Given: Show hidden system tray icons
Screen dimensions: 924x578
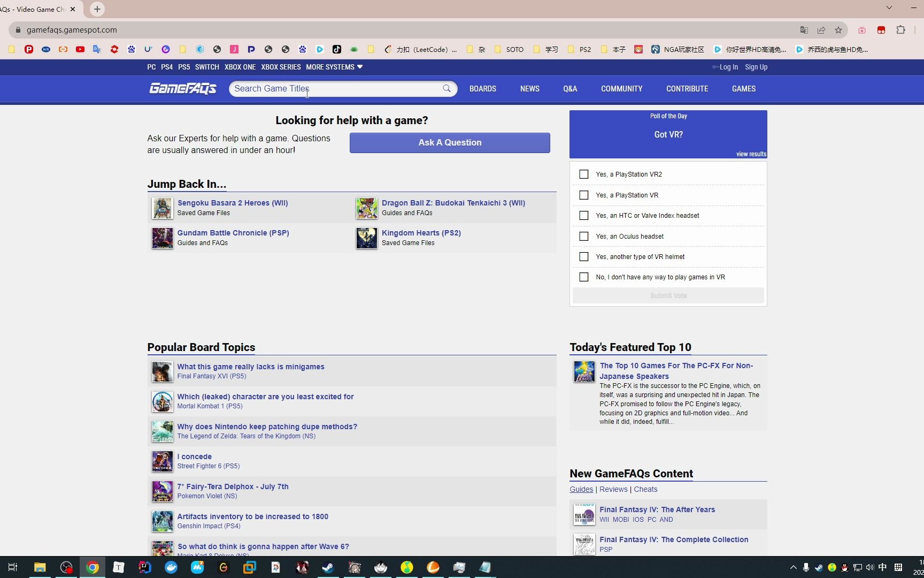Looking at the screenshot, I should (x=793, y=567).
